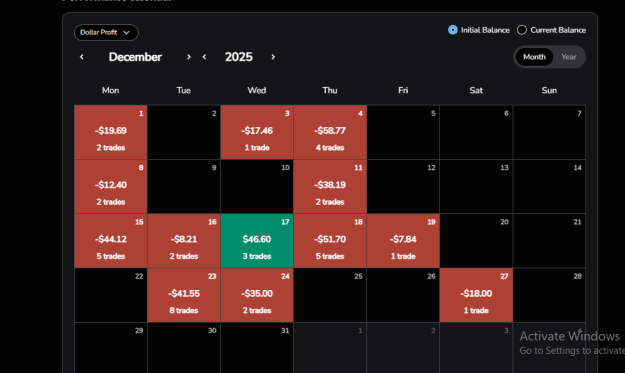Select empty day 10 cell
Viewport: 625px width, 373px height.
pyautogui.click(x=257, y=186)
